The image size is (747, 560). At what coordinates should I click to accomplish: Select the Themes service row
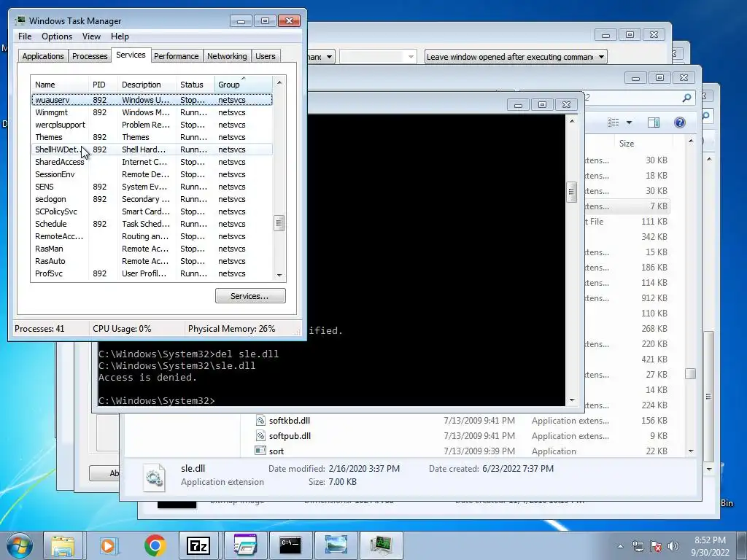pos(152,137)
